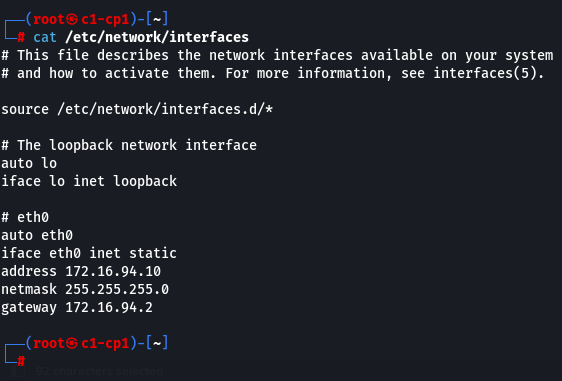
Task: Click the 'iface eth0 inet static' line
Action: [x=89, y=253]
